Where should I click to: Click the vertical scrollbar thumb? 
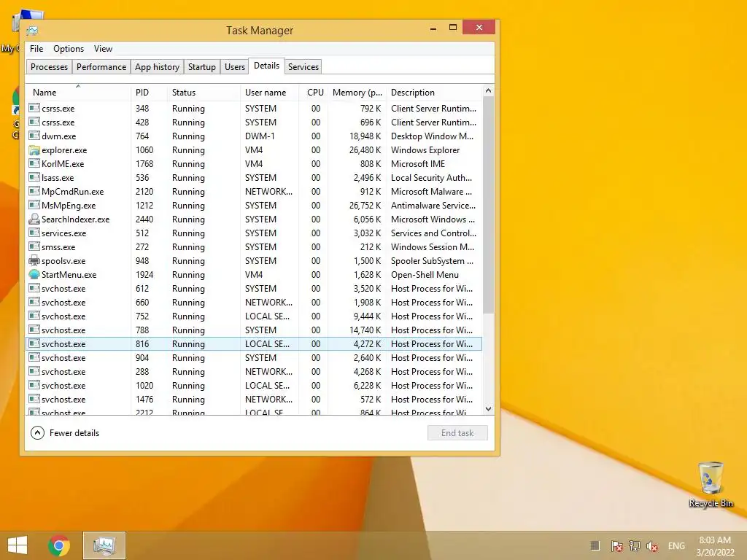point(488,205)
